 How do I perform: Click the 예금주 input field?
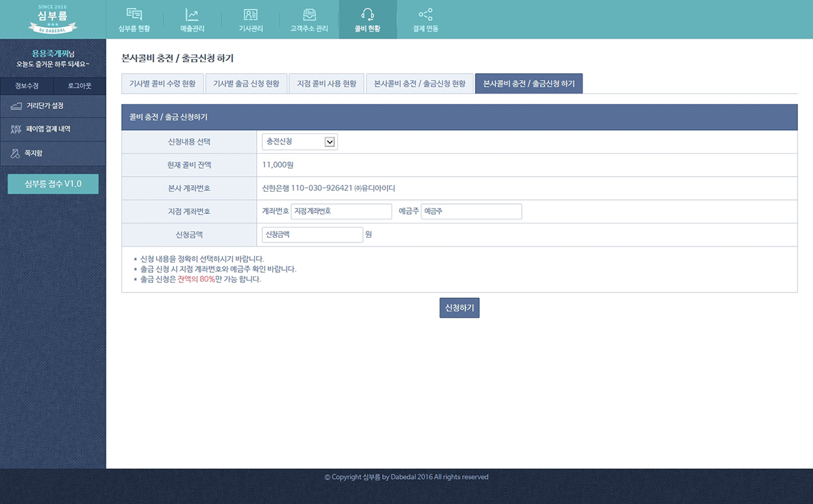pyautogui.click(x=472, y=211)
